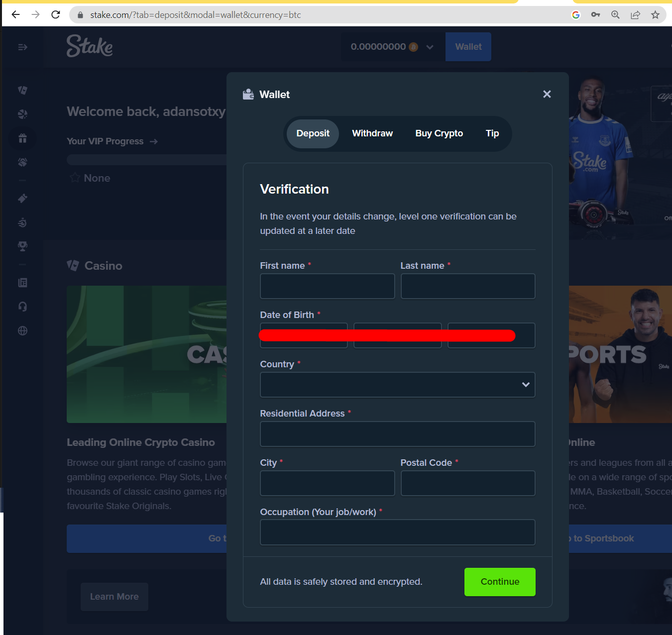Click the trophy sidebar icon
Viewport: 672px width, 635px height.
pos(22,246)
